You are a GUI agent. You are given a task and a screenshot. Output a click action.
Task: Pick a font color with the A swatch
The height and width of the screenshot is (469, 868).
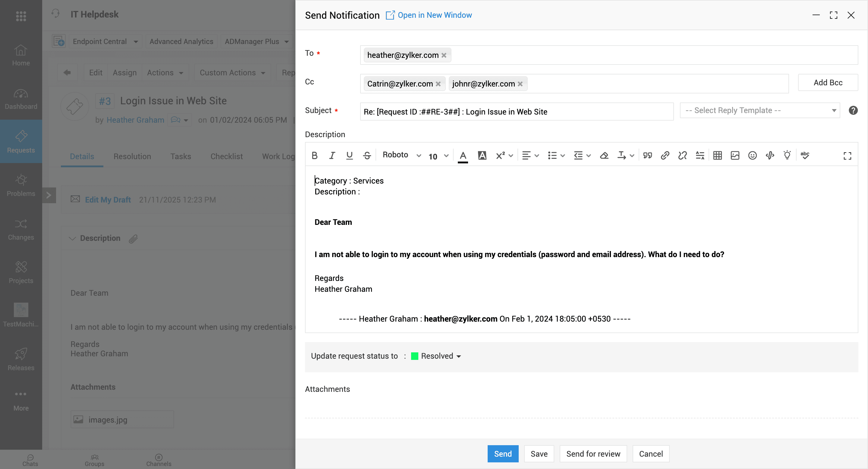(463, 156)
